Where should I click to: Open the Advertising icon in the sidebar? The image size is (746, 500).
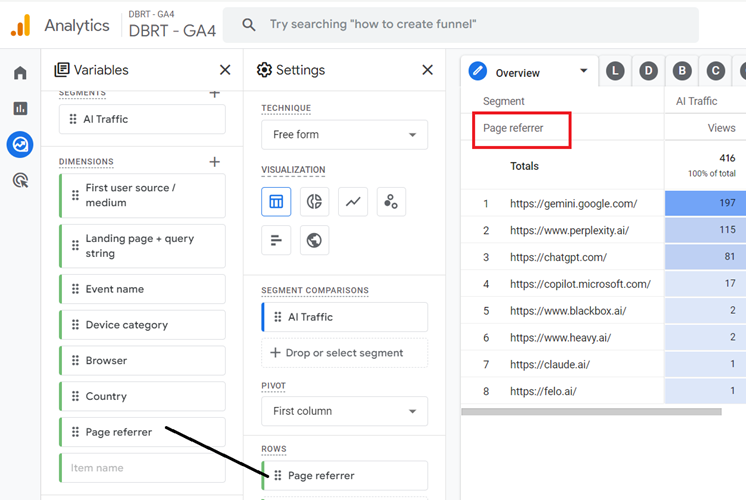[20, 181]
